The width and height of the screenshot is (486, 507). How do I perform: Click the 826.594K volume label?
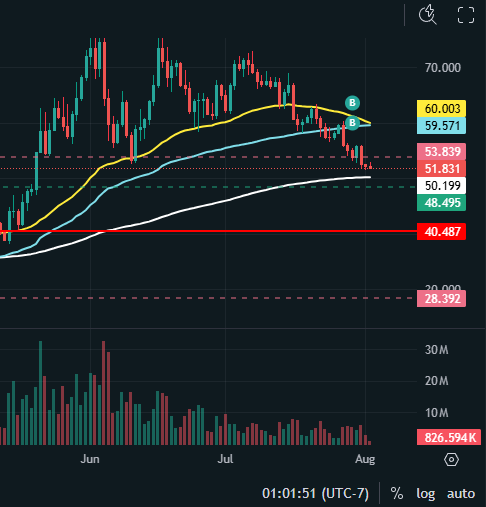pos(449,437)
